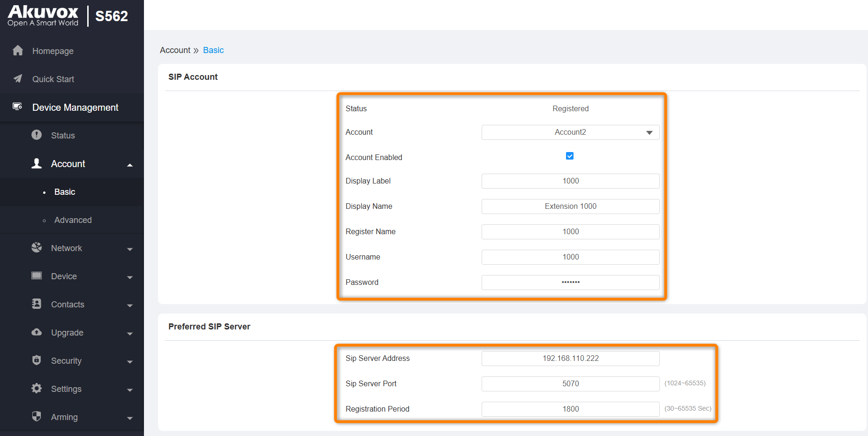Viewport: 868px width, 436px height.
Task: Click the Account person icon
Action: [37, 163]
